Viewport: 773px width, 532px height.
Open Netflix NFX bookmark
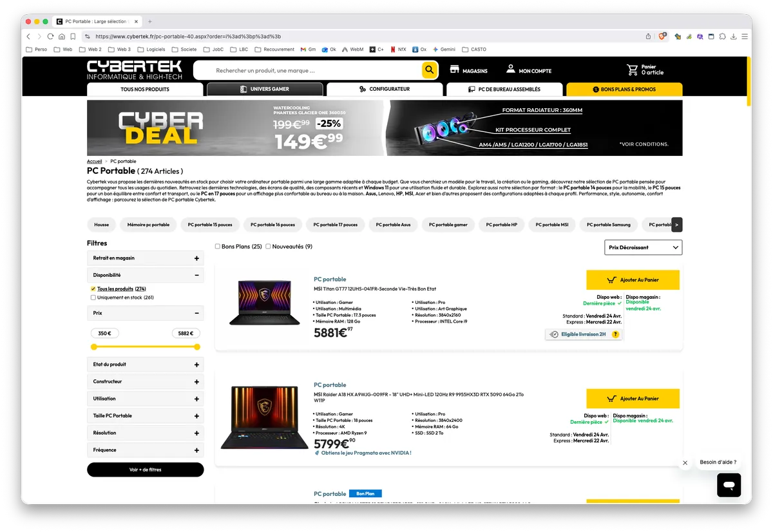pos(397,49)
